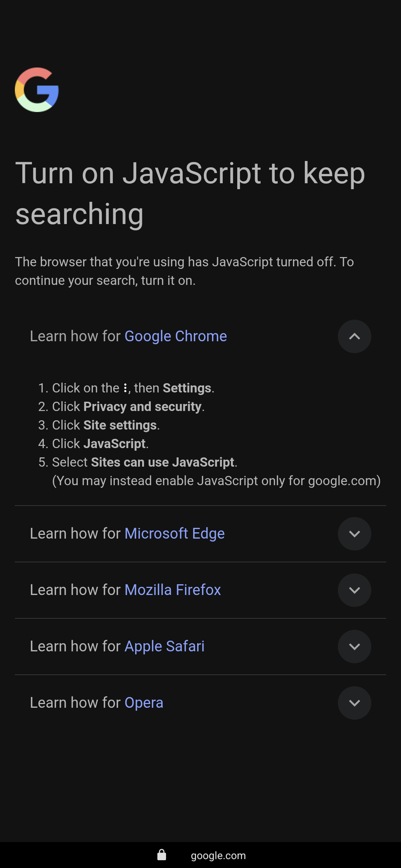Expand the Microsoft Edge instructions chevron

(x=354, y=534)
